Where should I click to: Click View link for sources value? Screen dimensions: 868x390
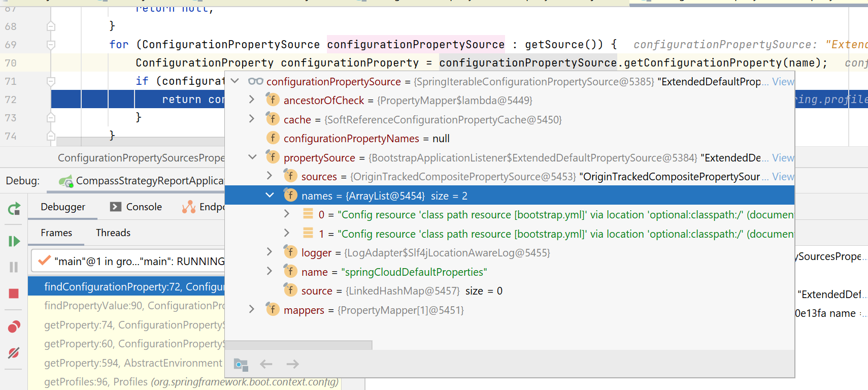(783, 177)
